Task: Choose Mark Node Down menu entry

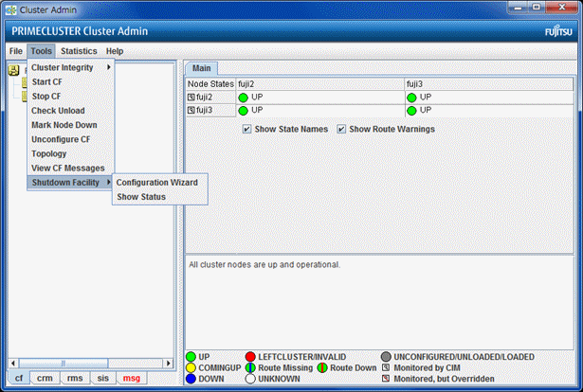Action: tap(71, 125)
